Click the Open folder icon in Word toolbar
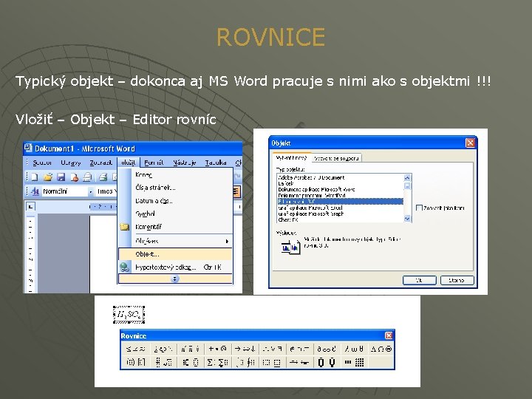This screenshot has height=399, width=532. 48,177
